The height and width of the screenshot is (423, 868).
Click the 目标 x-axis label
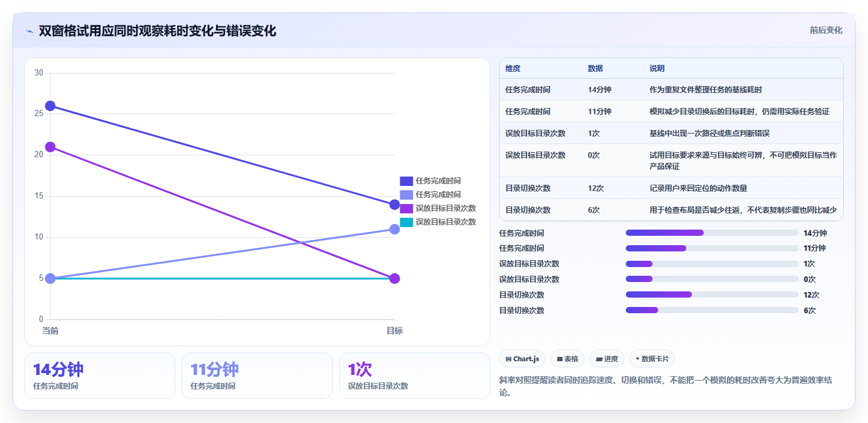point(395,331)
